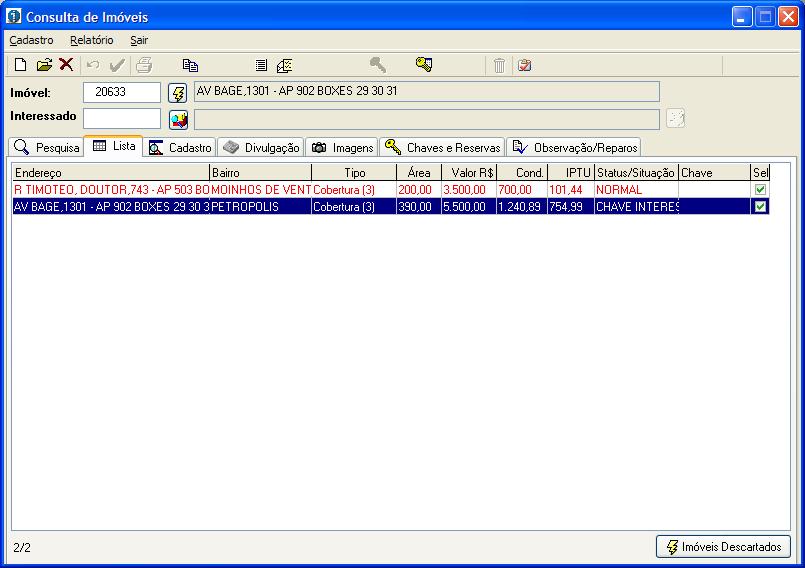The image size is (805, 568).
Task: Sort list by Valor R$ column header
Action: pyautogui.click(x=468, y=173)
